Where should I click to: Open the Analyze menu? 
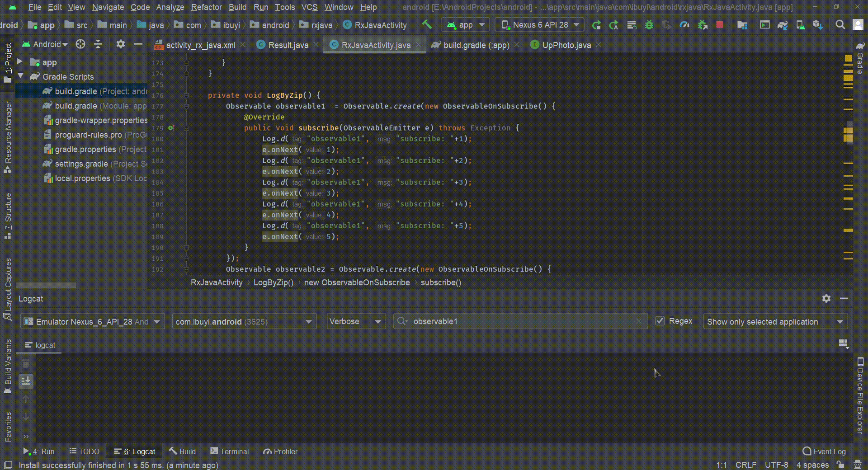click(x=170, y=7)
